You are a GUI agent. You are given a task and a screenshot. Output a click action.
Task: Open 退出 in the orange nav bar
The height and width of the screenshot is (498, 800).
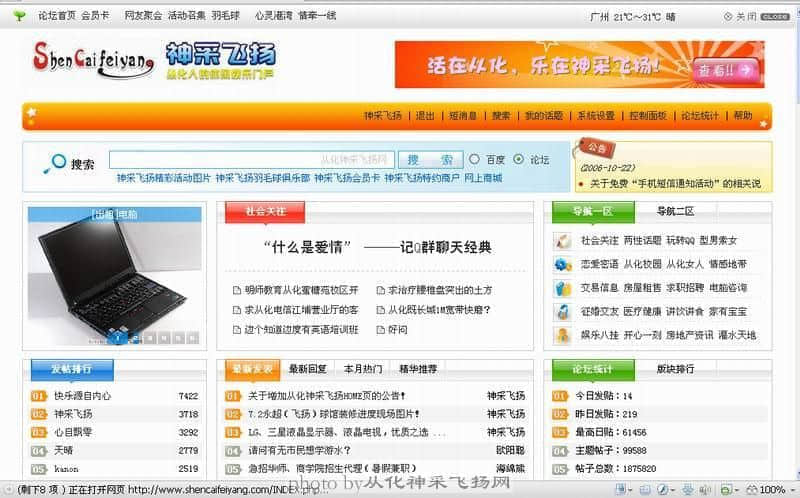pos(425,116)
